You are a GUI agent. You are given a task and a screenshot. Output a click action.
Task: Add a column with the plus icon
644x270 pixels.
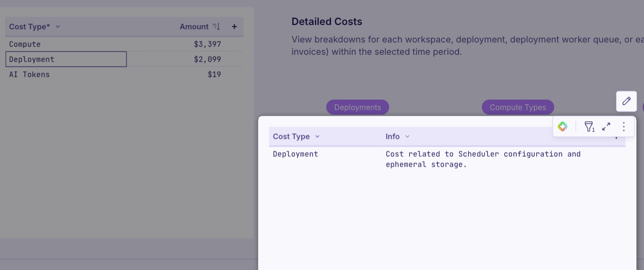click(x=234, y=26)
